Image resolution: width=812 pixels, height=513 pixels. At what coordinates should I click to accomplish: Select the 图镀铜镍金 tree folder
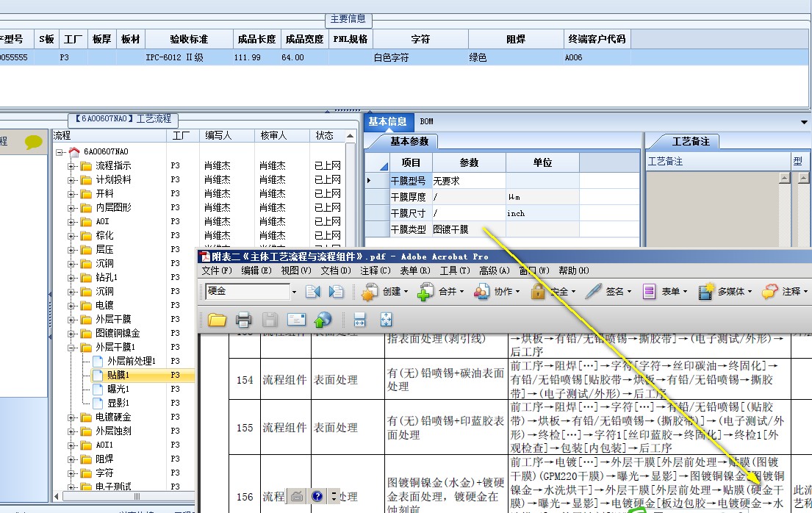coord(118,333)
